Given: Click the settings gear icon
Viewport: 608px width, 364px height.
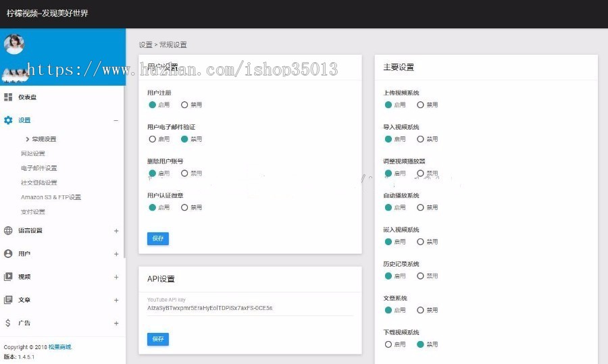Looking at the screenshot, I should [x=8, y=120].
